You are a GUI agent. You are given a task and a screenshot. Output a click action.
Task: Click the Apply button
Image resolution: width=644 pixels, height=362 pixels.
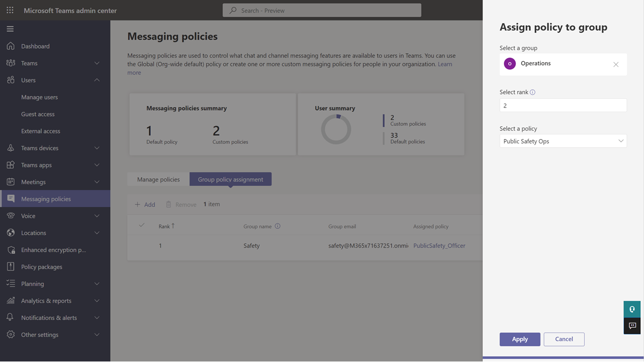(x=520, y=339)
